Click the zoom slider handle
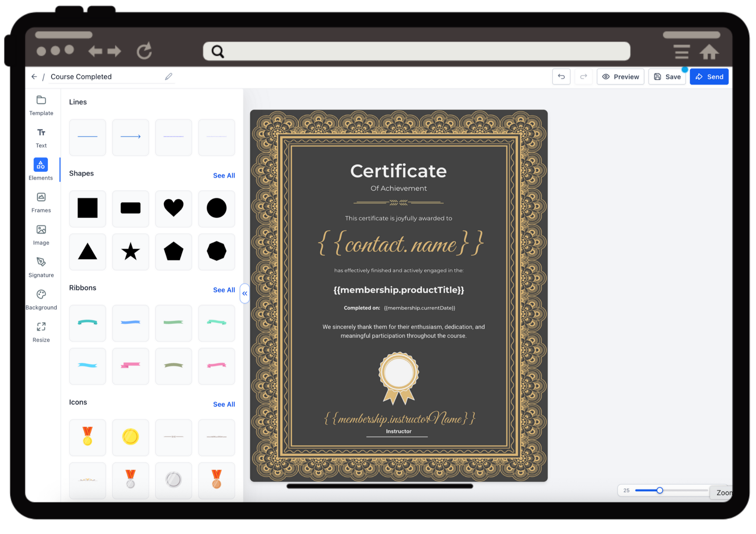Image resolution: width=756 pixels, height=534 pixels. pos(660,490)
